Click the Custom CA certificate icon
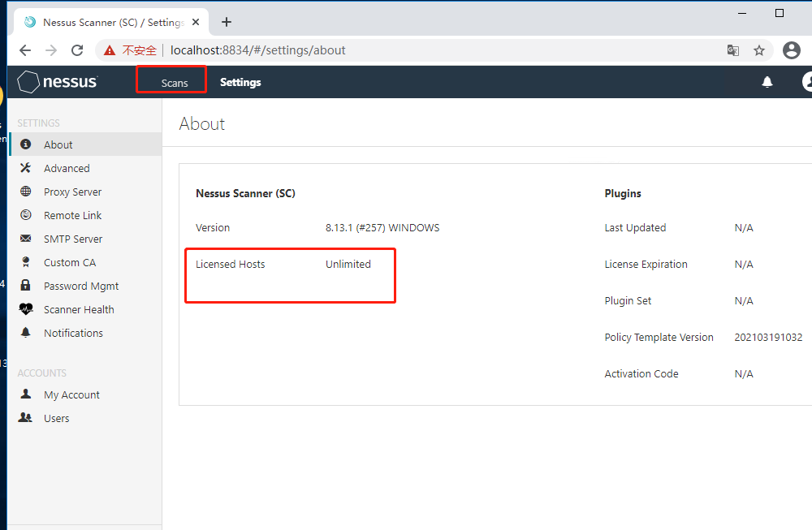 (x=25, y=262)
